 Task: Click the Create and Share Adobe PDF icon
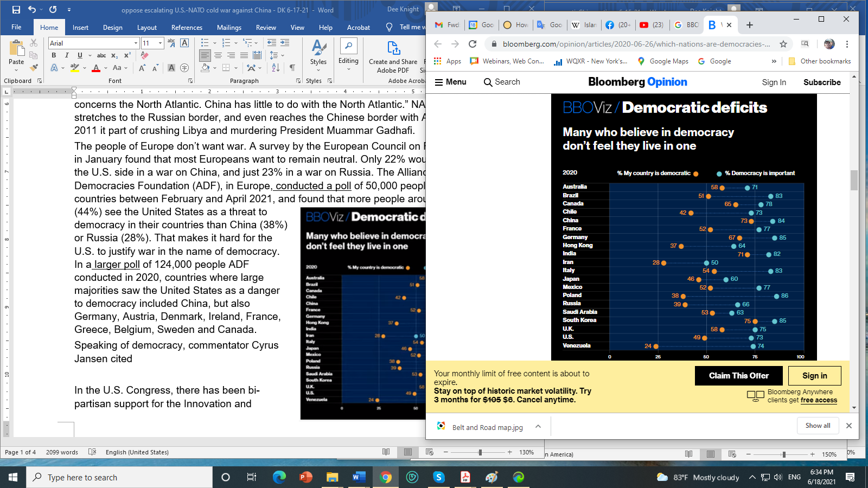(x=393, y=48)
